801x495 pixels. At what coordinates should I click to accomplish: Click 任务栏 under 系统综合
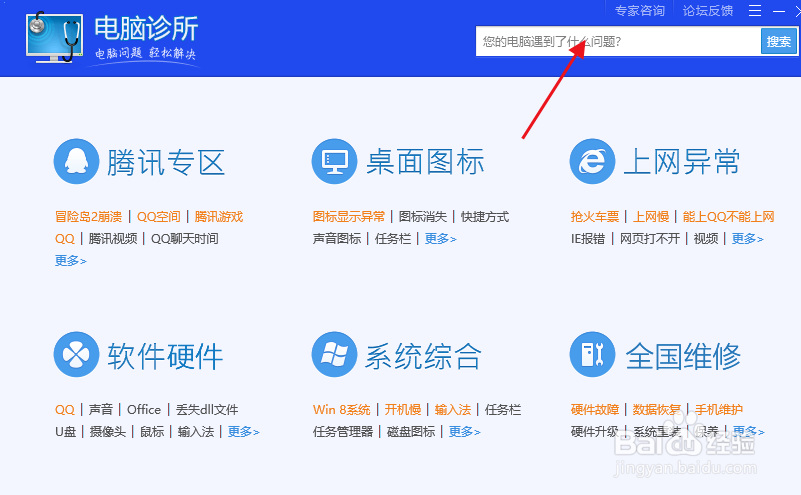click(503, 410)
